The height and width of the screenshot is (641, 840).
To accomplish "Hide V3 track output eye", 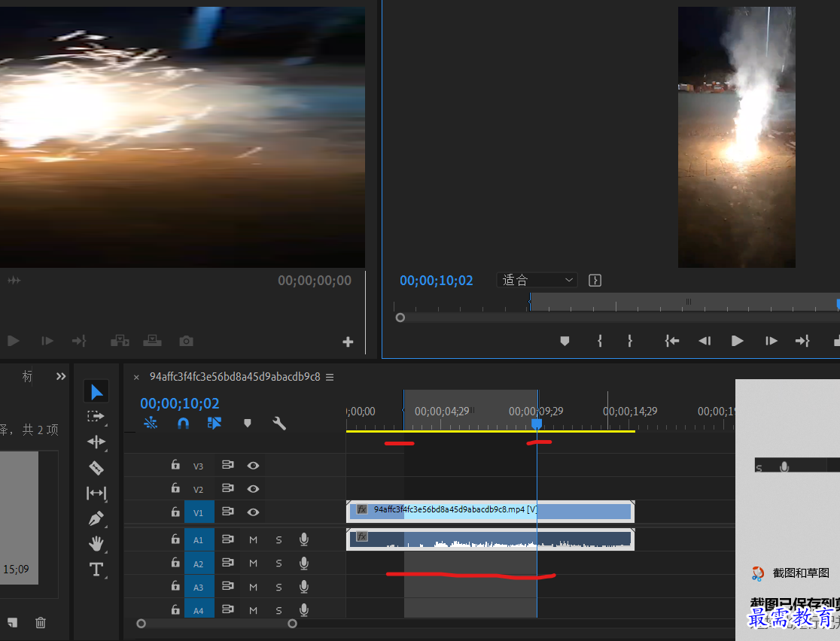I will [253, 466].
